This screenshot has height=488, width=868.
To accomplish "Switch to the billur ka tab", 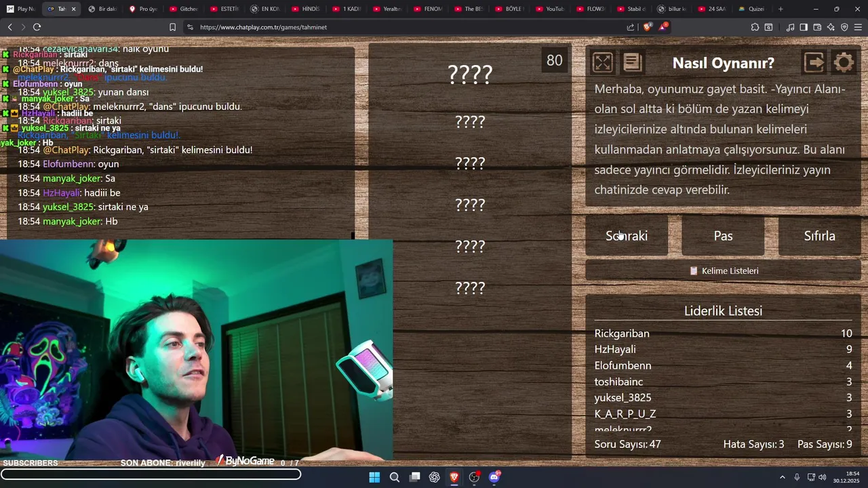I will [x=671, y=9].
